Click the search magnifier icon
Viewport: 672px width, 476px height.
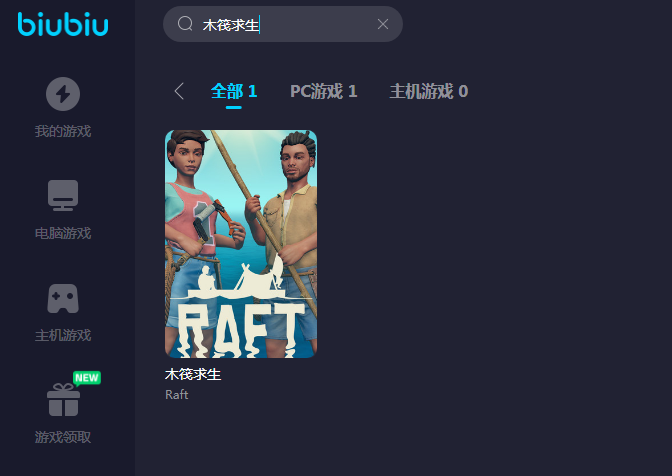point(185,24)
